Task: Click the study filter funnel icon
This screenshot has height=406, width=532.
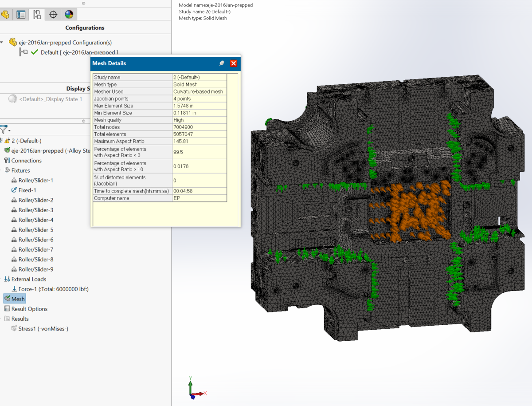Action: point(4,130)
